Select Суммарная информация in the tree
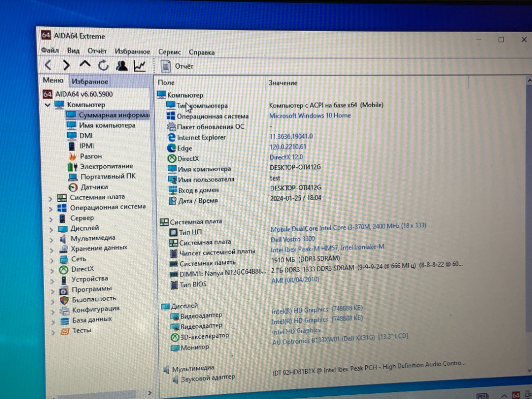The image size is (532, 399). click(107, 115)
